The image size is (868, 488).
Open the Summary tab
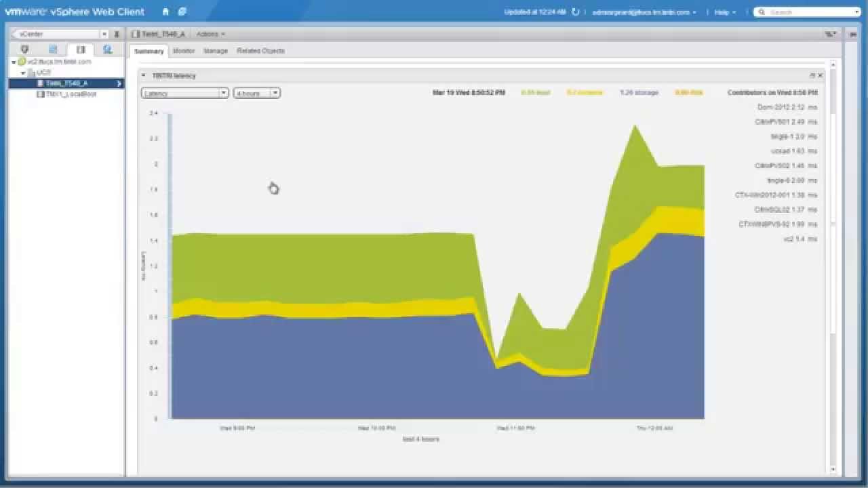(149, 51)
